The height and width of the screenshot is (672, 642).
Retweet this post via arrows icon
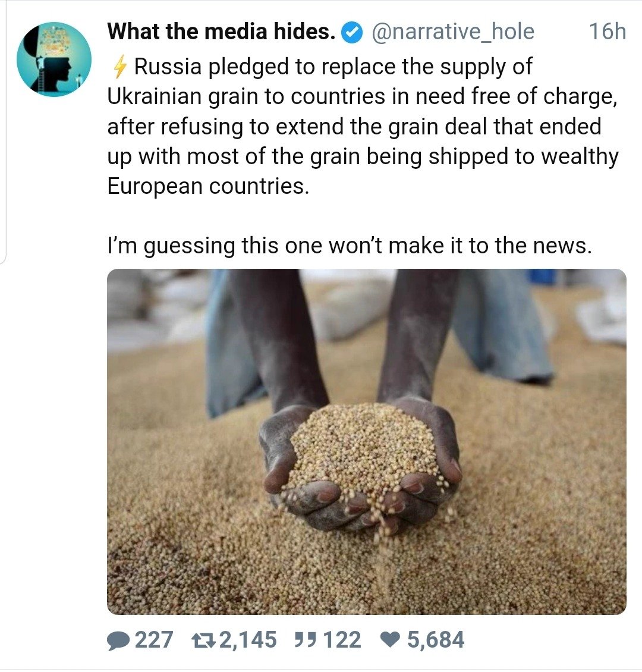click(203, 640)
